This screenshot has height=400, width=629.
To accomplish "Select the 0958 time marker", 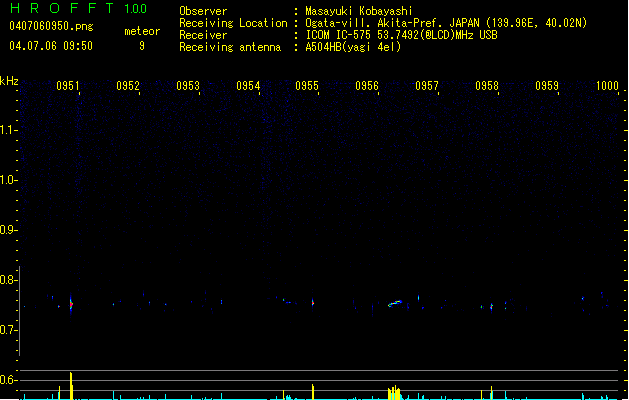I will coord(487,85).
